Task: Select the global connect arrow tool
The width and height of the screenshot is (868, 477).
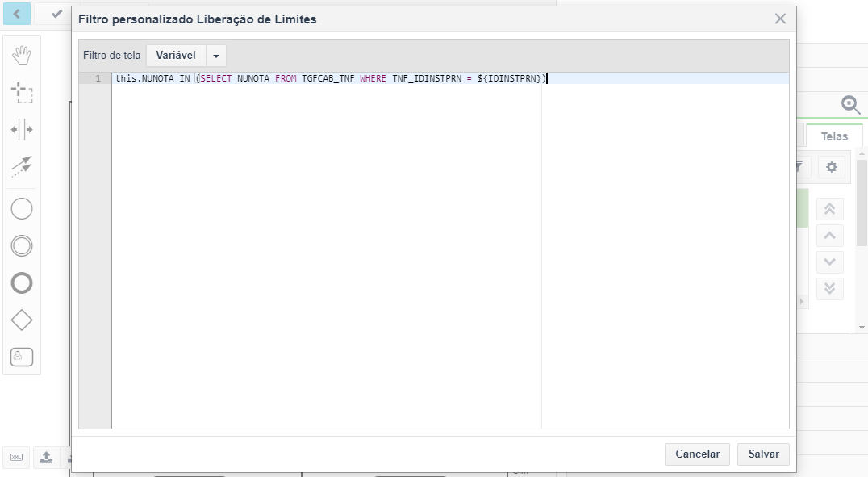Action: [x=22, y=166]
